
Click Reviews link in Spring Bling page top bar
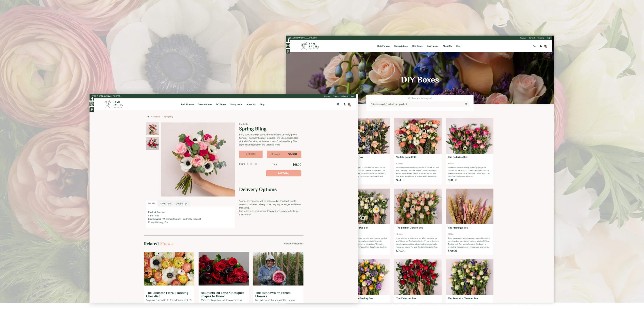[327, 96]
